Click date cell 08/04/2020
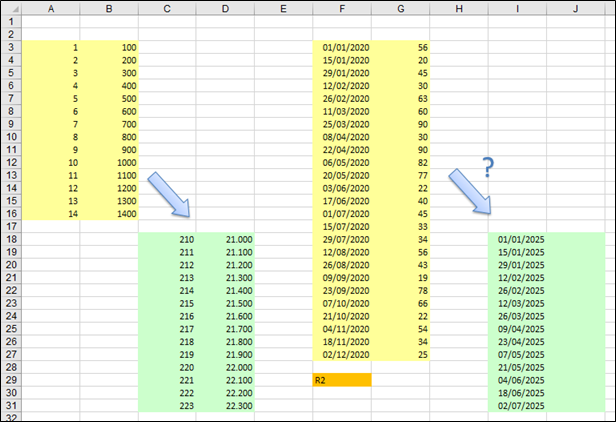Screen dimensions: 616x422 (x=342, y=137)
